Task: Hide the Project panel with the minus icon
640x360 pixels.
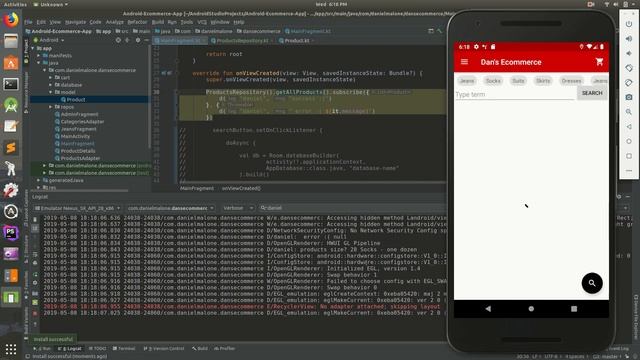Action: click(147, 40)
